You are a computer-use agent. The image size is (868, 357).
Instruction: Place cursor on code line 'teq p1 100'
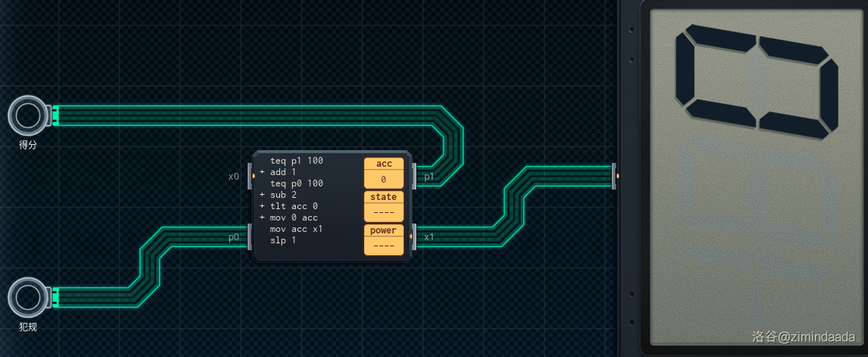[x=296, y=161]
